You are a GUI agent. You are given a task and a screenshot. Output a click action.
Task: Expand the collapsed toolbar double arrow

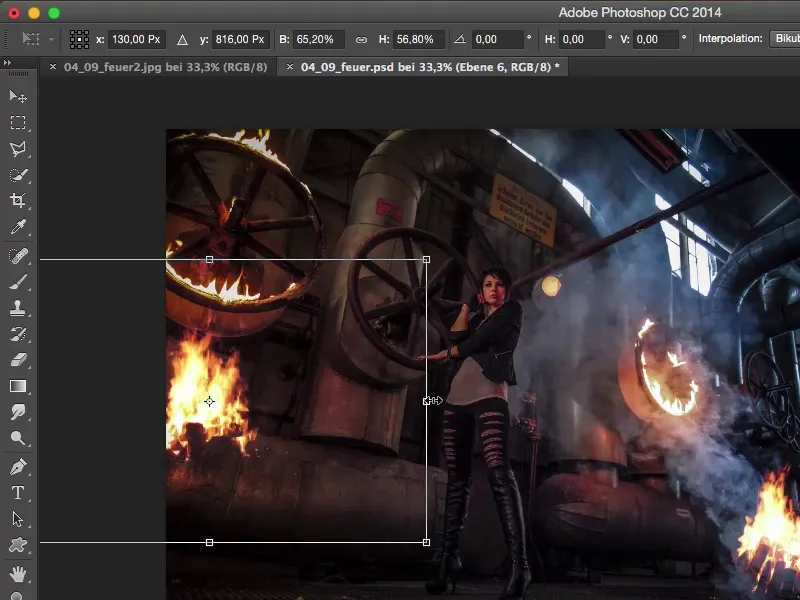[x=7, y=62]
